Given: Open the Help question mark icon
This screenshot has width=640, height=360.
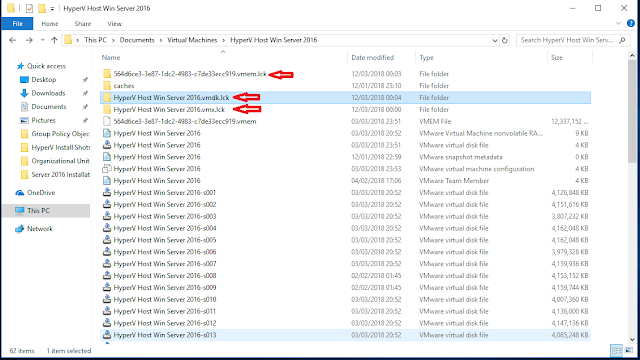Looking at the screenshot, I should pos(631,24).
